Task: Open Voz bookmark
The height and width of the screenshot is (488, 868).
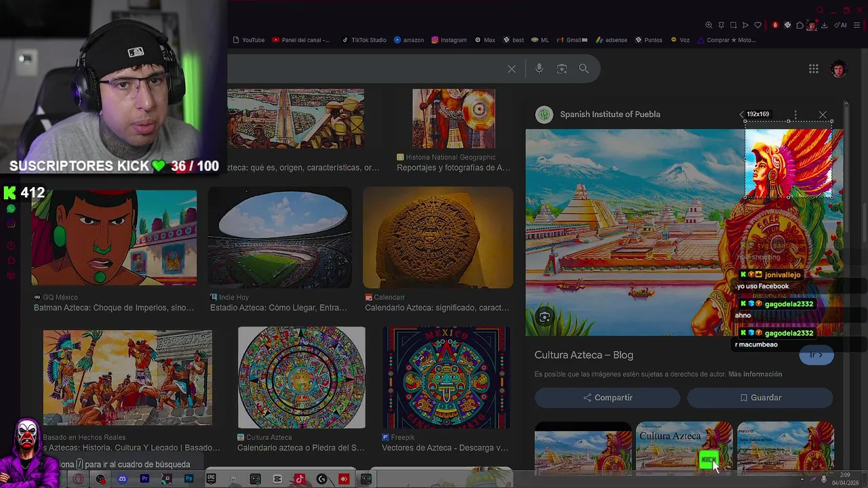Action: (680, 40)
